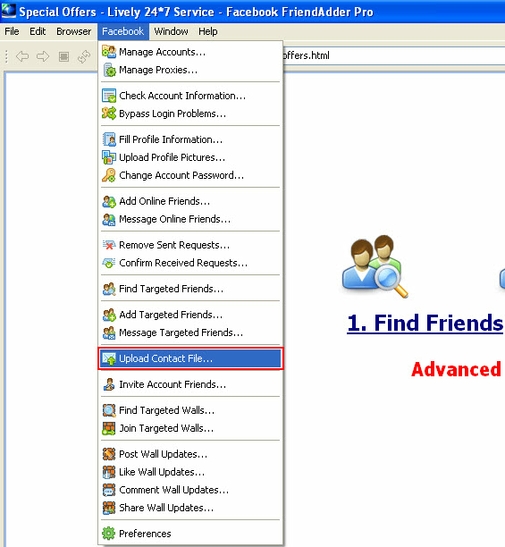Click the Preferences gear icon

pyautogui.click(x=108, y=533)
